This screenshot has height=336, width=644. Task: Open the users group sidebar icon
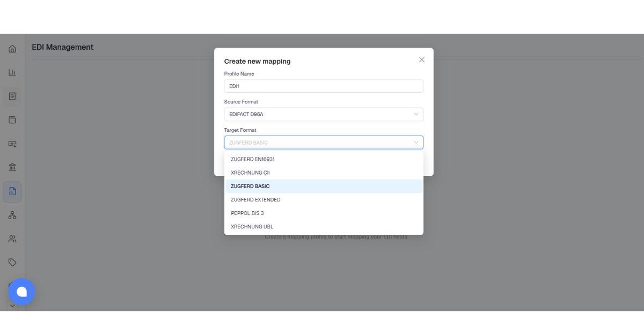pos(12,238)
